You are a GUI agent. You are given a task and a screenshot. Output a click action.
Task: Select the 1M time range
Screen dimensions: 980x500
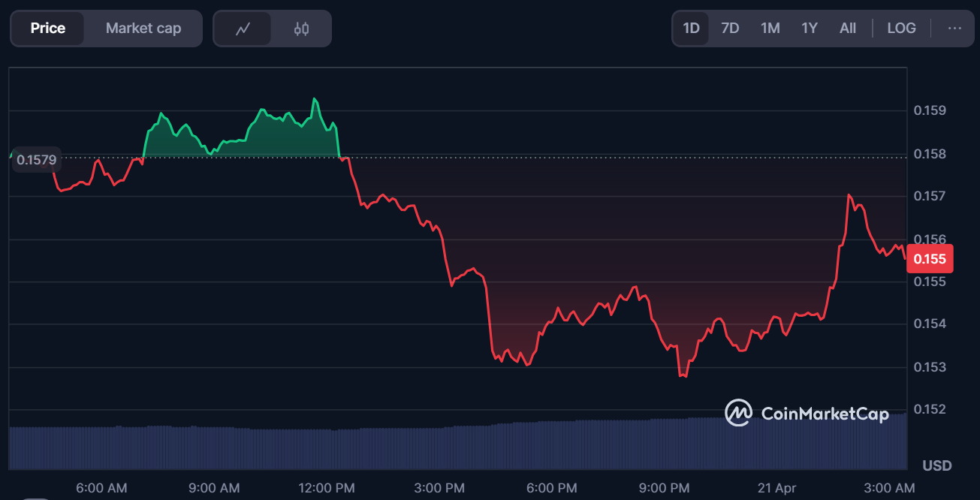pyautogui.click(x=770, y=29)
